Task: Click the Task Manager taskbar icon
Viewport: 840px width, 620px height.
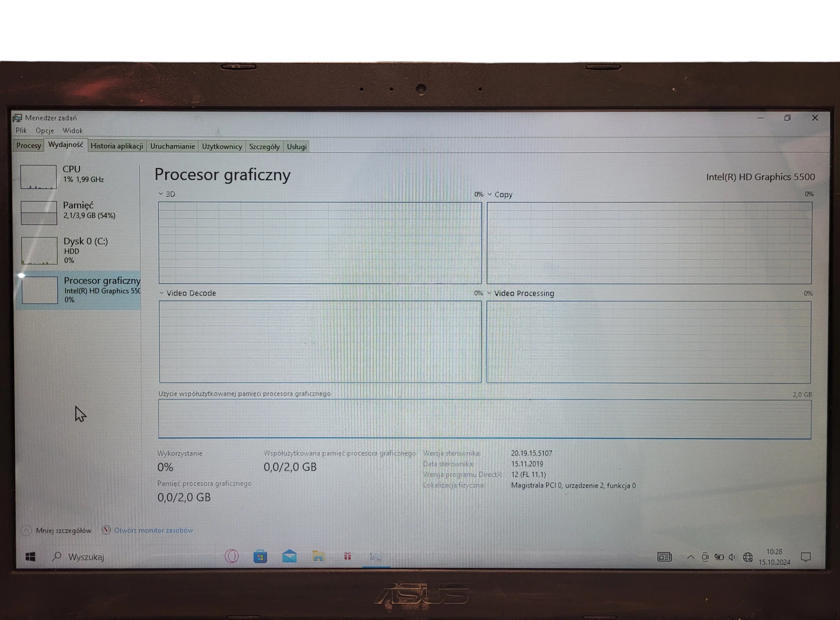Action: click(x=376, y=557)
